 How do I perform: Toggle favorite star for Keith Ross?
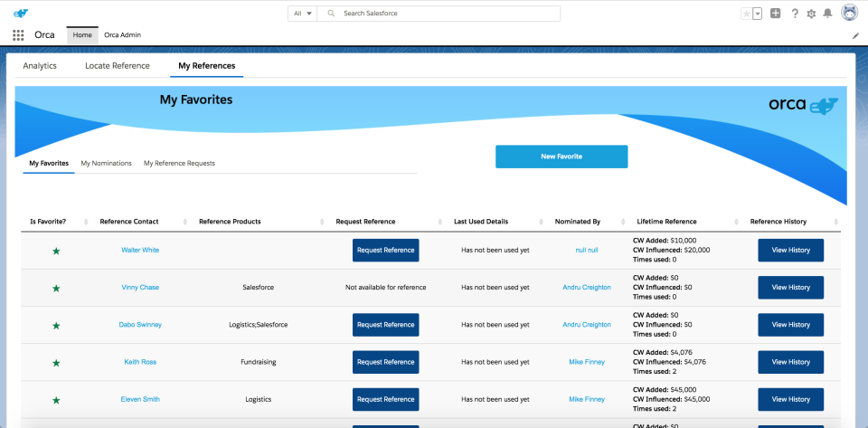coord(56,363)
